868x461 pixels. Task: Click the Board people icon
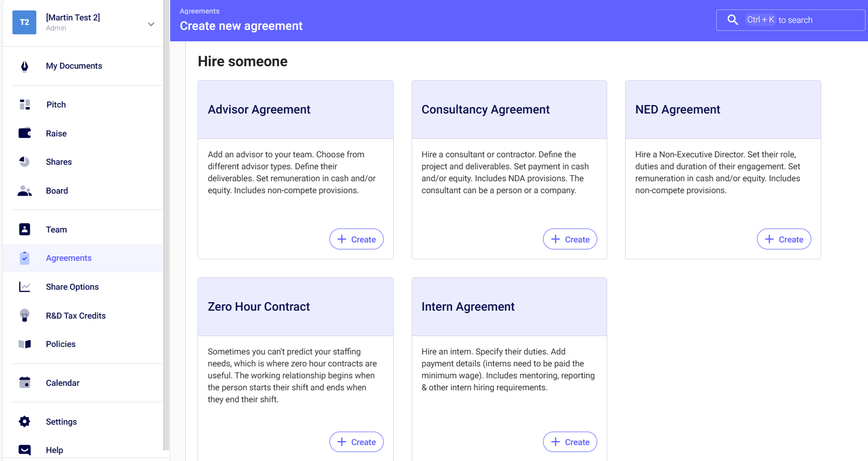(x=24, y=191)
